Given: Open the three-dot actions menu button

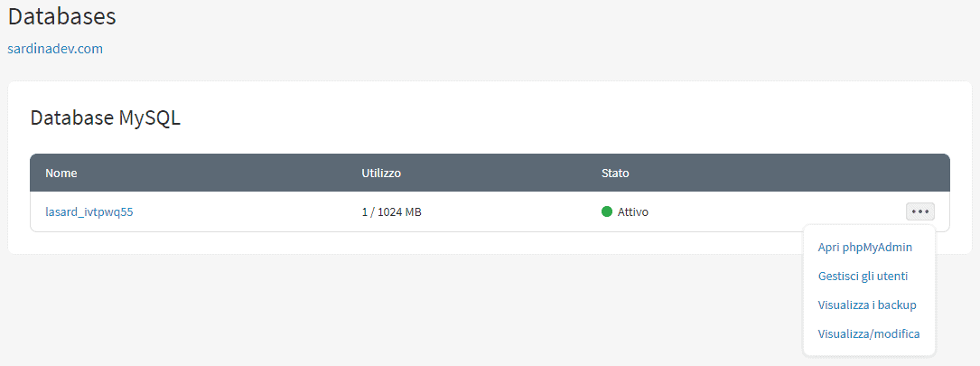Looking at the screenshot, I should tap(919, 212).
